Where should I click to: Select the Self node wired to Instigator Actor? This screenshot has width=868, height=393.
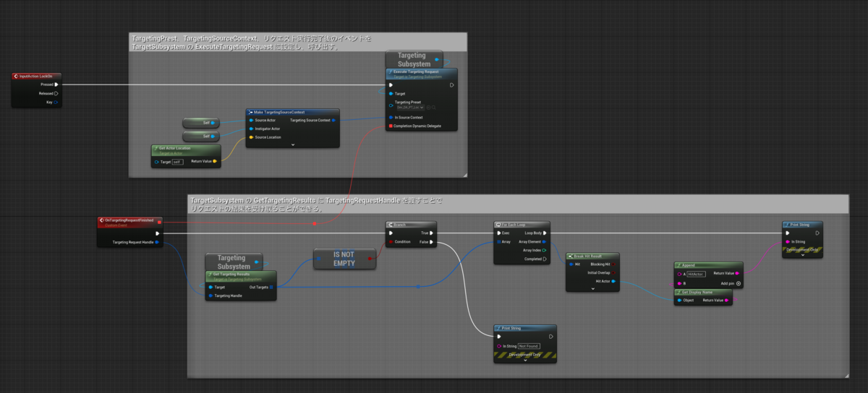tap(202, 136)
